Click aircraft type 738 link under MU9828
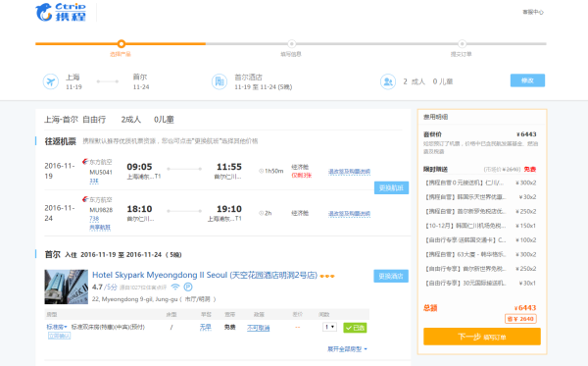 click(x=94, y=219)
